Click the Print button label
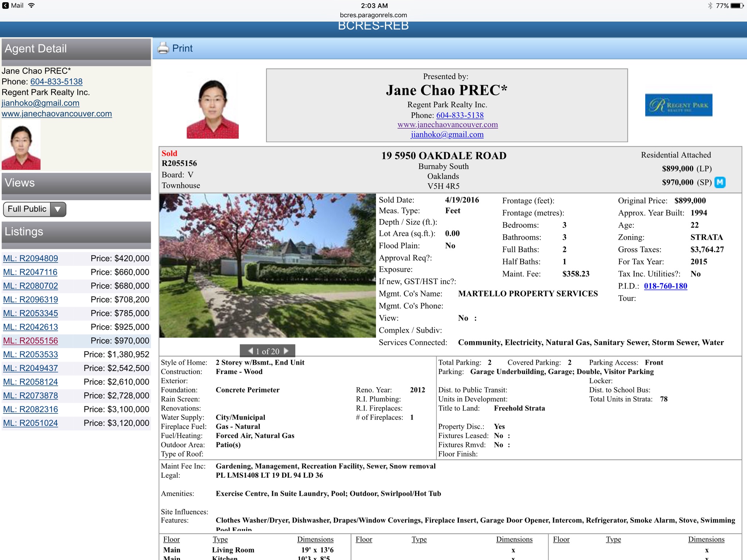The image size is (747, 560). coord(182,48)
